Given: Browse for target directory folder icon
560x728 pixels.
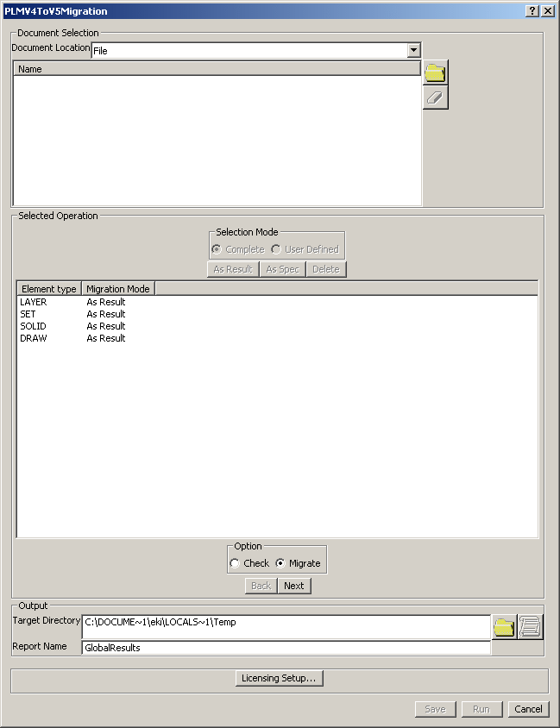Looking at the screenshot, I should point(504,627).
